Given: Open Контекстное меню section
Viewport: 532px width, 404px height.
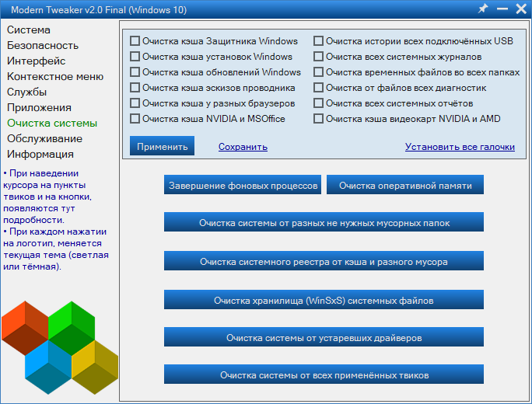Looking at the screenshot, I should pyautogui.click(x=55, y=77).
